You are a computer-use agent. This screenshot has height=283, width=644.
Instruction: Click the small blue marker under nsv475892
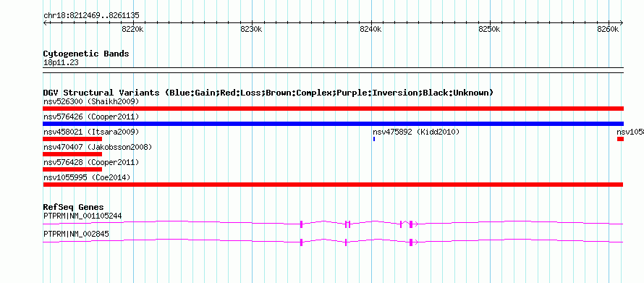tap(374, 139)
